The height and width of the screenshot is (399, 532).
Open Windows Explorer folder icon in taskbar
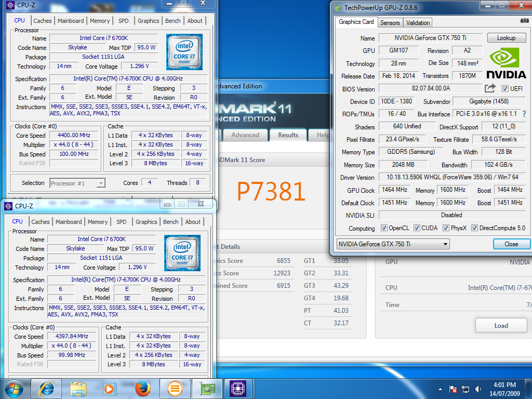(x=78, y=389)
